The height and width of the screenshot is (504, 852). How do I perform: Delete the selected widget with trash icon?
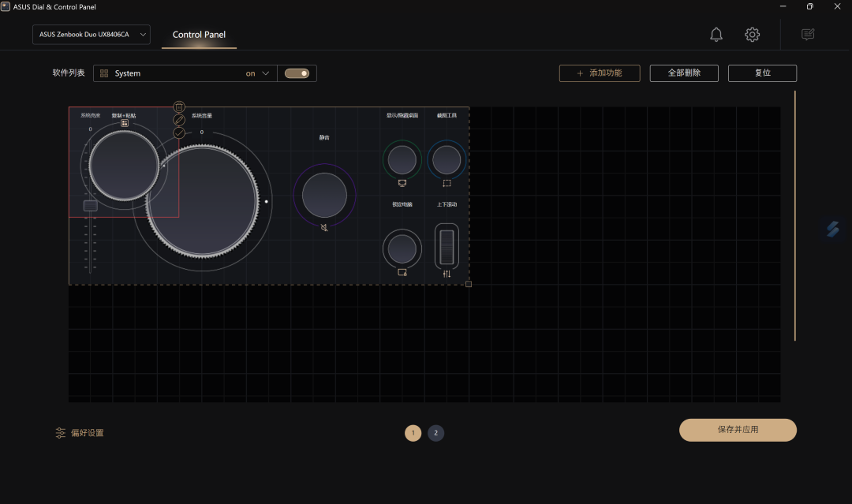[179, 107]
